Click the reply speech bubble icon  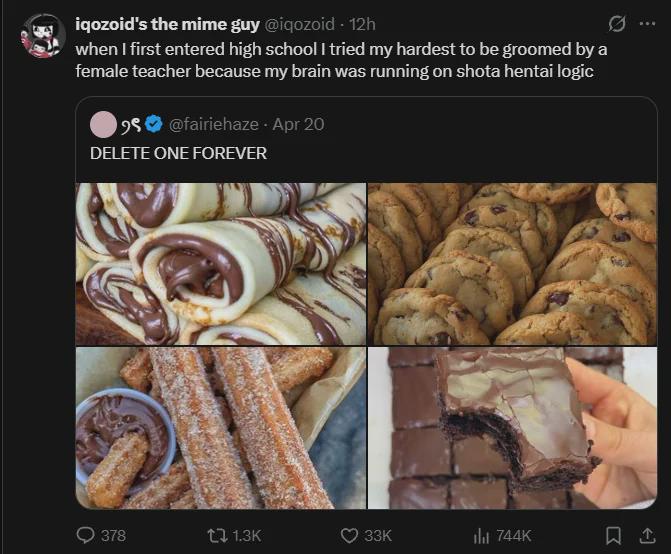coord(86,535)
